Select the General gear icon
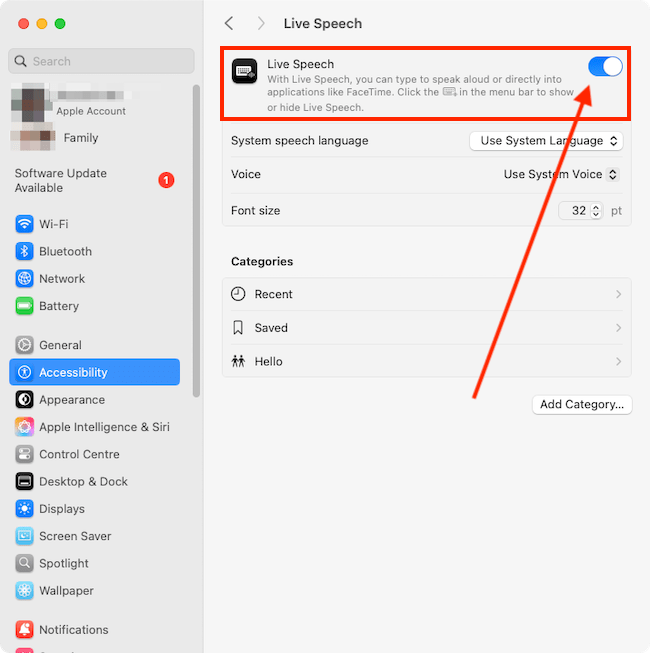650x653 pixels. click(25, 345)
